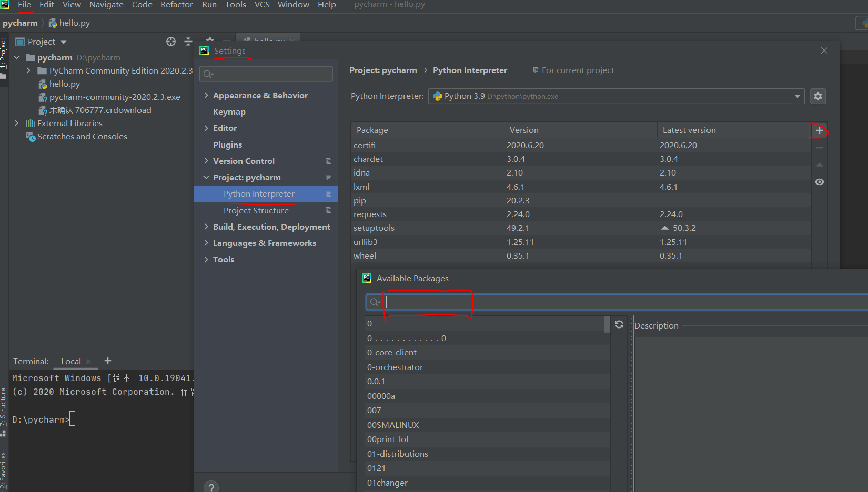Expand Appearance & Behavior settings
This screenshot has width=868, height=492.
(x=206, y=95)
